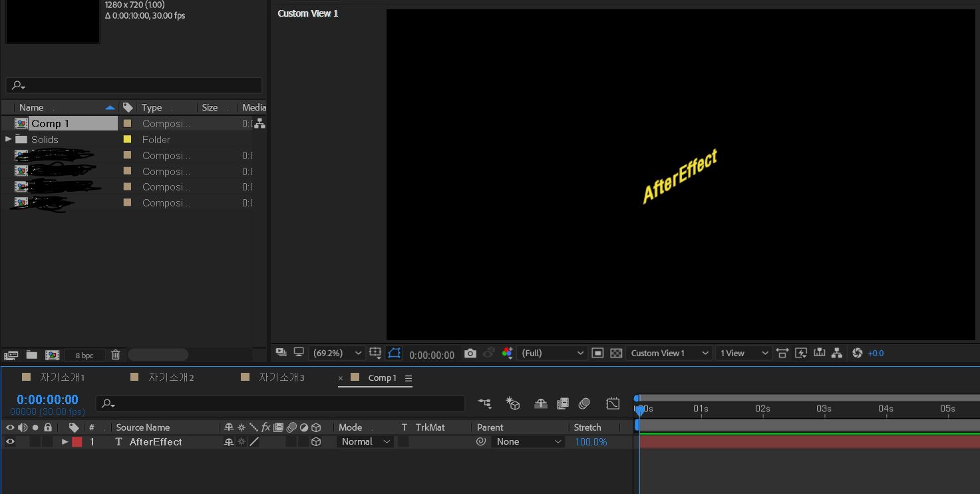Toggle 3D layer switch on AfterEffect
The image size is (980, 494).
pos(317,441)
